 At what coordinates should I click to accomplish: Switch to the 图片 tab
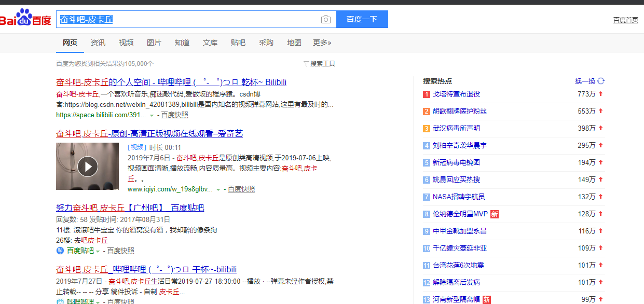[154, 43]
